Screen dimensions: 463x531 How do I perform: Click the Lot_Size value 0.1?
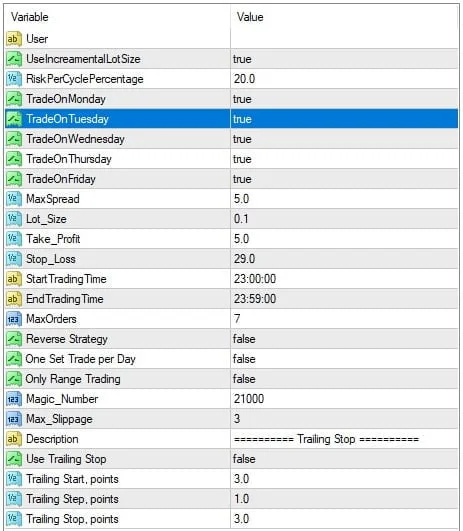[x=241, y=219]
